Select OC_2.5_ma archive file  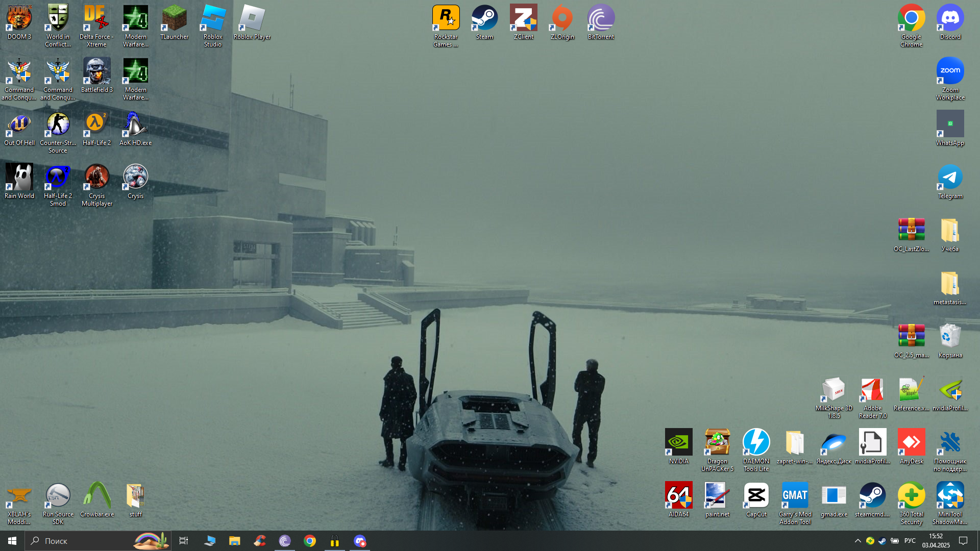click(x=911, y=341)
